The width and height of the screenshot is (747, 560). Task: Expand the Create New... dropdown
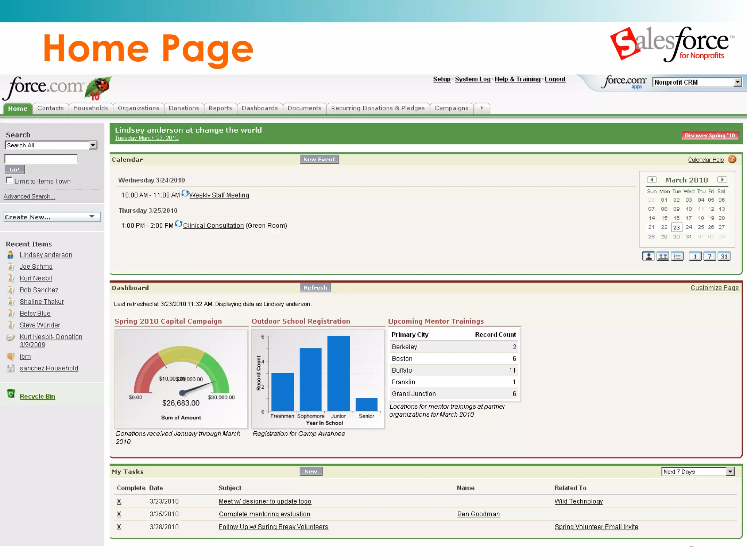52,217
